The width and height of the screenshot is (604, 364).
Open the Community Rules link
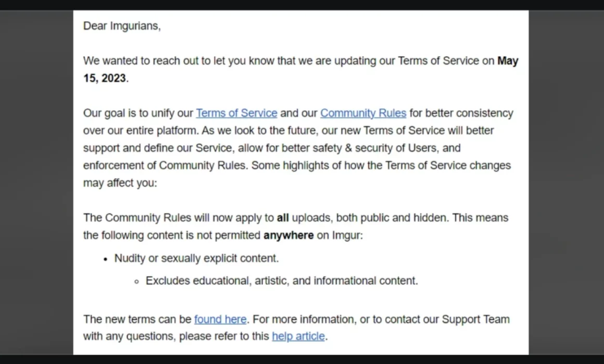(x=363, y=113)
